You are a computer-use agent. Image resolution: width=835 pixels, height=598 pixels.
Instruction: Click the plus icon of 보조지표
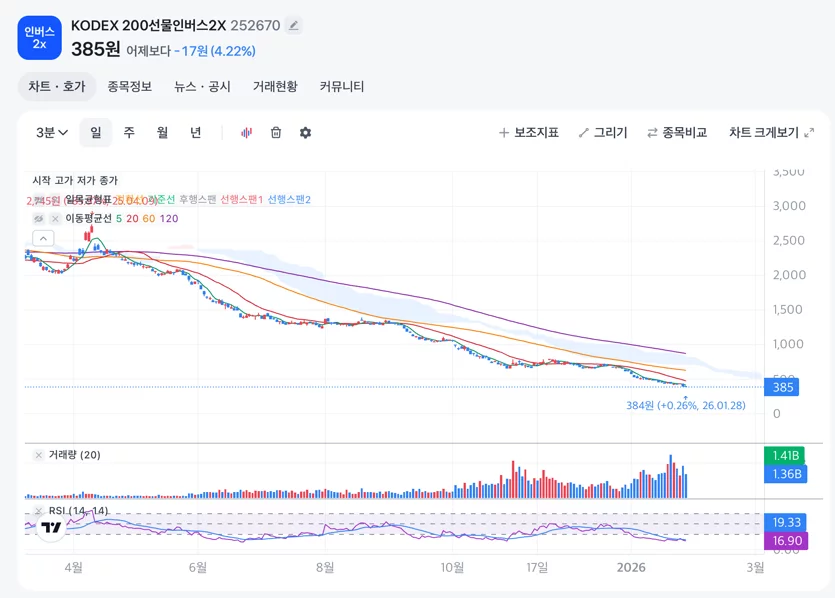pos(504,133)
